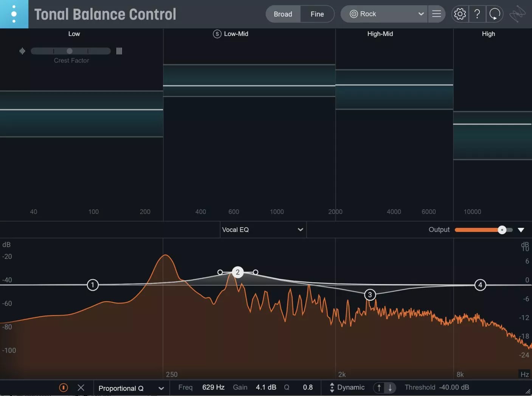Click the history/undo circular arrow icon
Image resolution: width=532 pixels, height=396 pixels.
(495, 14)
